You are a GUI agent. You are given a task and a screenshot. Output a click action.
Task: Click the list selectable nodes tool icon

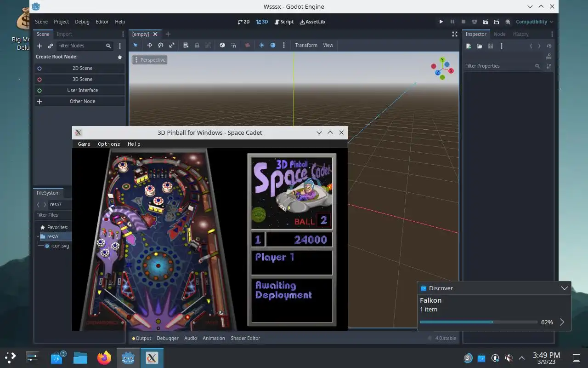coord(186,45)
